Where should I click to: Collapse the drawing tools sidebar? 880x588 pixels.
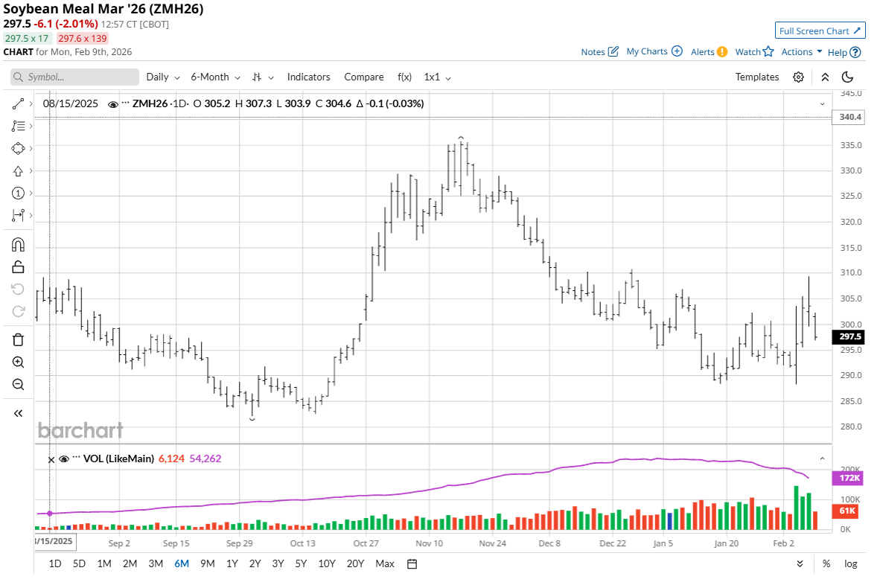18,414
